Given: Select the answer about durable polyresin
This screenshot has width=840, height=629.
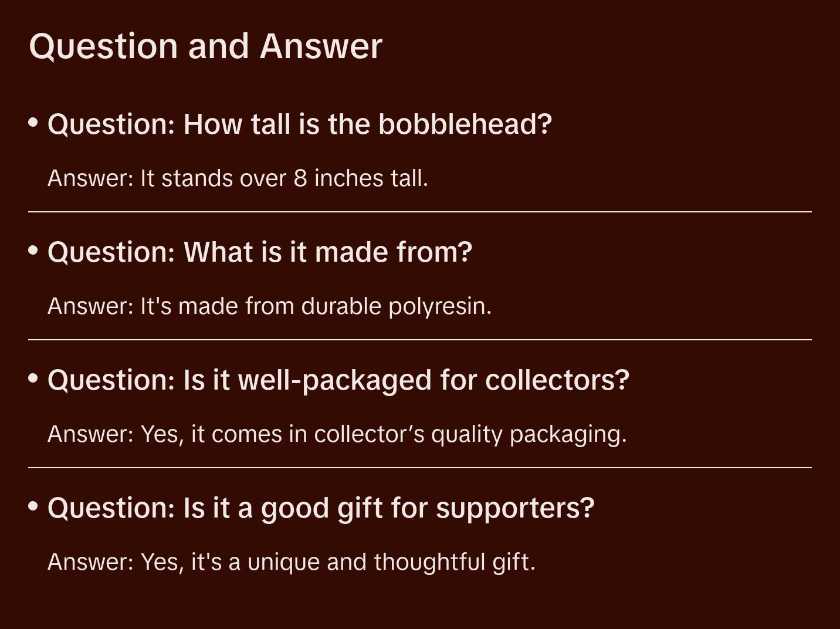Looking at the screenshot, I should click(269, 306).
